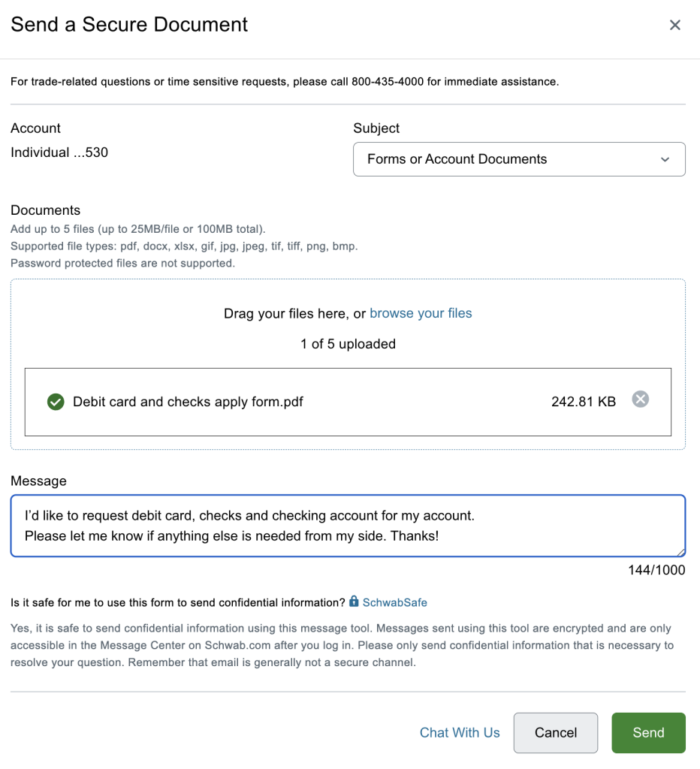
Task: Click the browse your files link
Action: (421, 313)
